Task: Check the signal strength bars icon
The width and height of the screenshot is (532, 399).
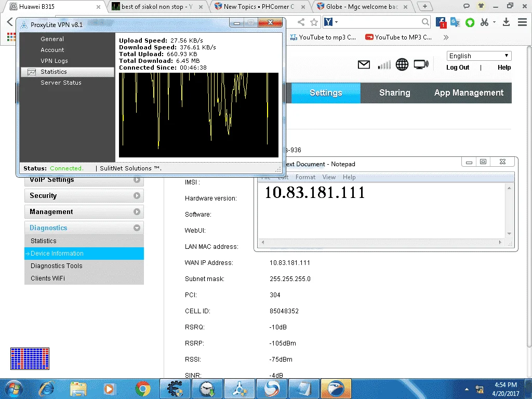Action: pos(384,64)
